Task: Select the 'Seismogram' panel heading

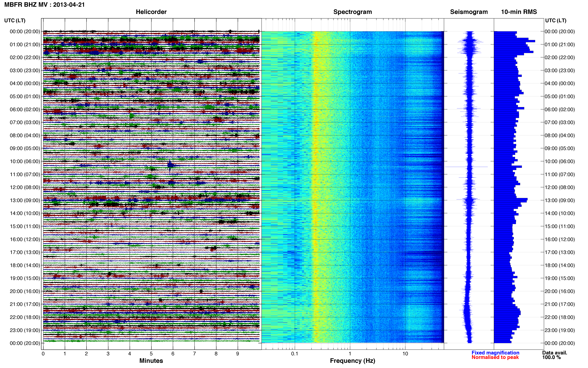Action: pos(469,12)
